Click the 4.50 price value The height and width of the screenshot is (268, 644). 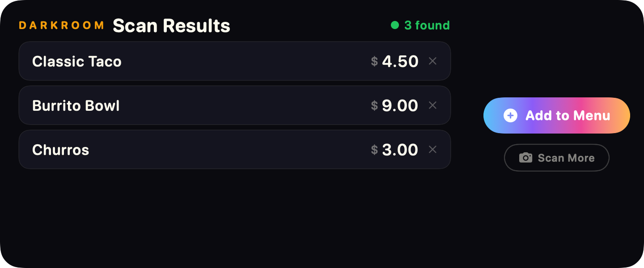[x=400, y=61]
